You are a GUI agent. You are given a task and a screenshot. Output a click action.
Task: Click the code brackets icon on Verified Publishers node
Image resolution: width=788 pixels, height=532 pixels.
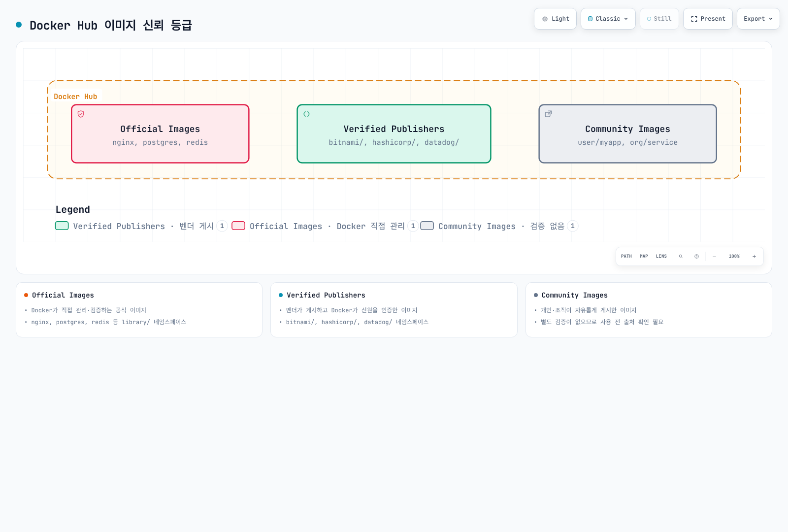tap(306, 114)
